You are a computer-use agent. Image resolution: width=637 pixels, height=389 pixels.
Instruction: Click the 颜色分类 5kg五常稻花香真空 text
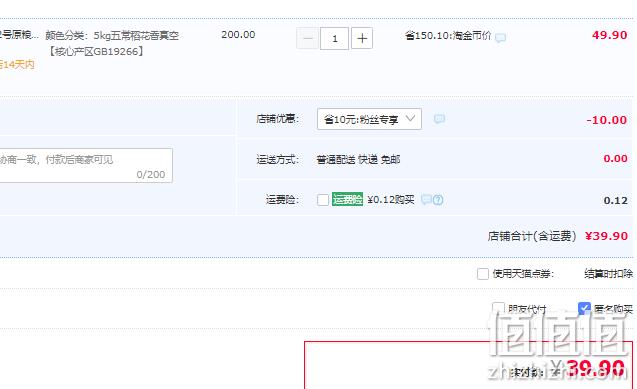[112, 36]
